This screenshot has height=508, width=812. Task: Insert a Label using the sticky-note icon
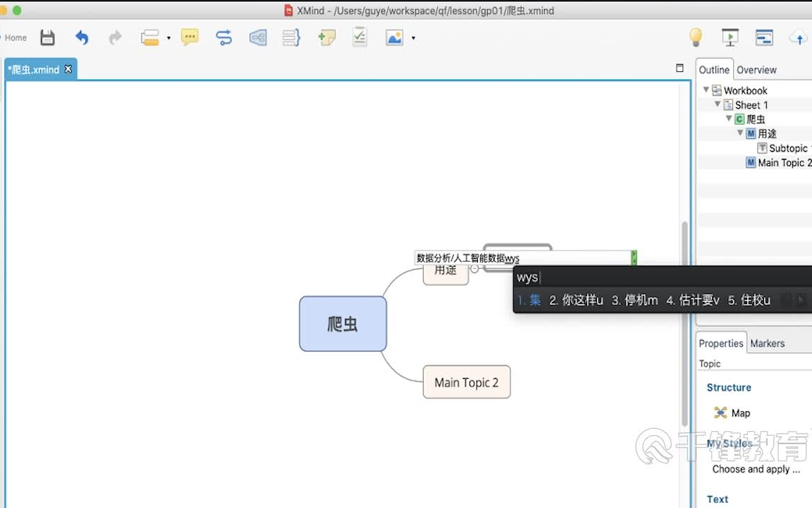(x=326, y=37)
